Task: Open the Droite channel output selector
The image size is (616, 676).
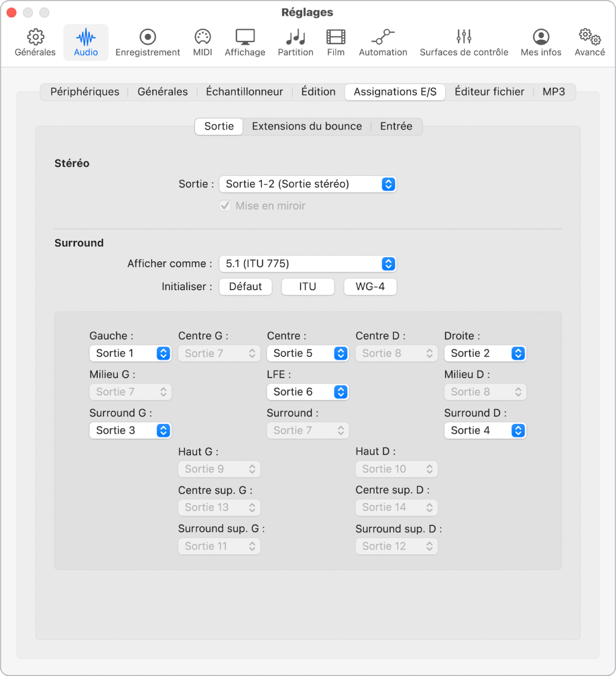Action: coord(485,353)
